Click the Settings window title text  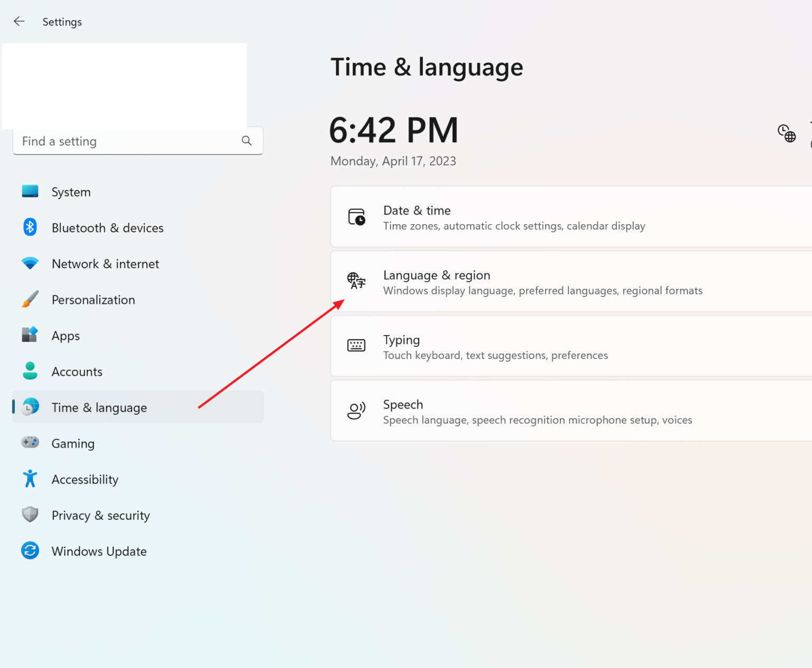point(62,22)
